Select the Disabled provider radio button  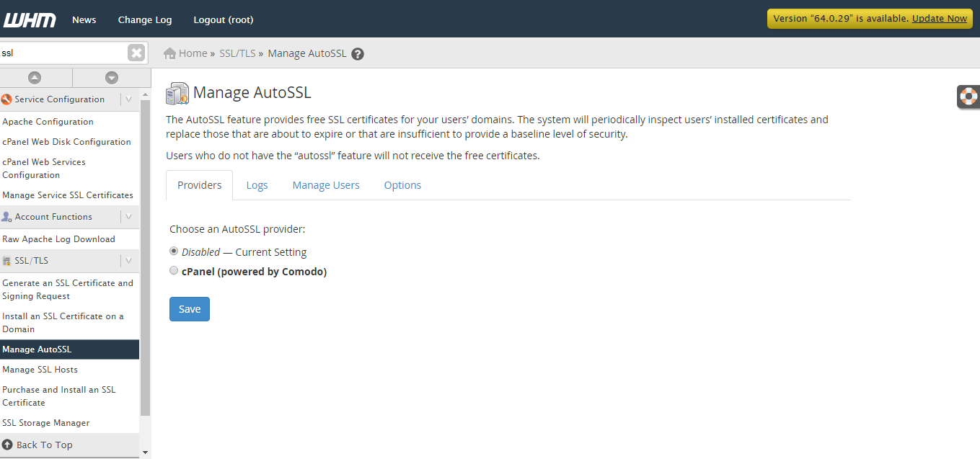(x=174, y=251)
